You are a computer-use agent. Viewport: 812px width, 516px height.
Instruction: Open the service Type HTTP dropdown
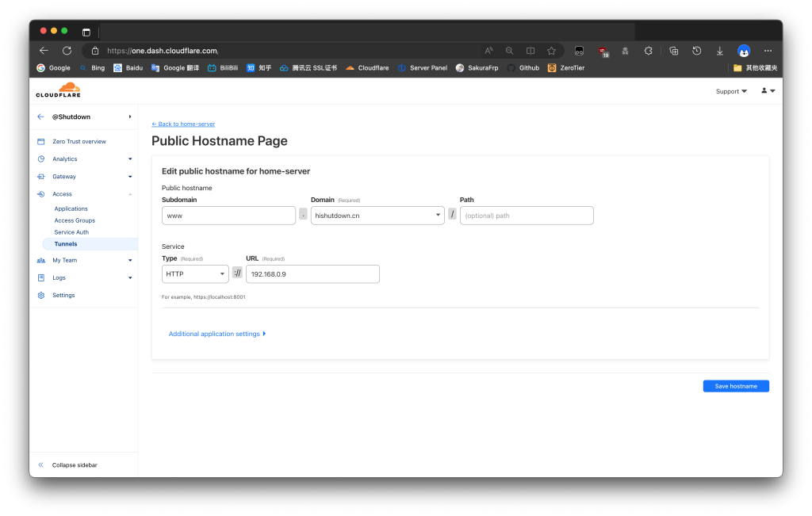195,273
